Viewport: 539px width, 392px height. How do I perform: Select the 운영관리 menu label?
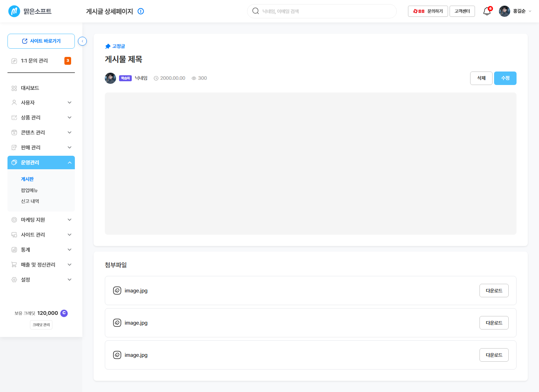(x=30, y=162)
